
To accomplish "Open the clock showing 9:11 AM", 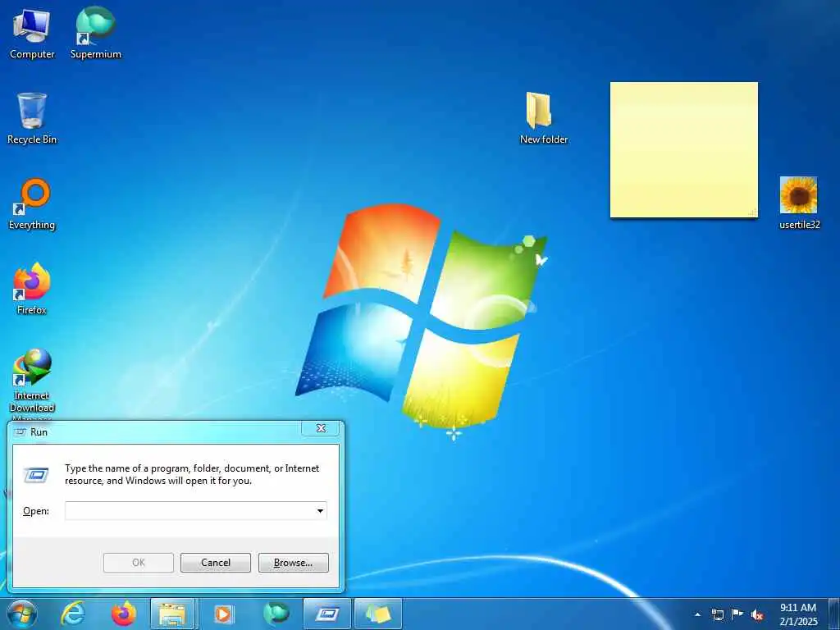I will click(x=798, y=614).
